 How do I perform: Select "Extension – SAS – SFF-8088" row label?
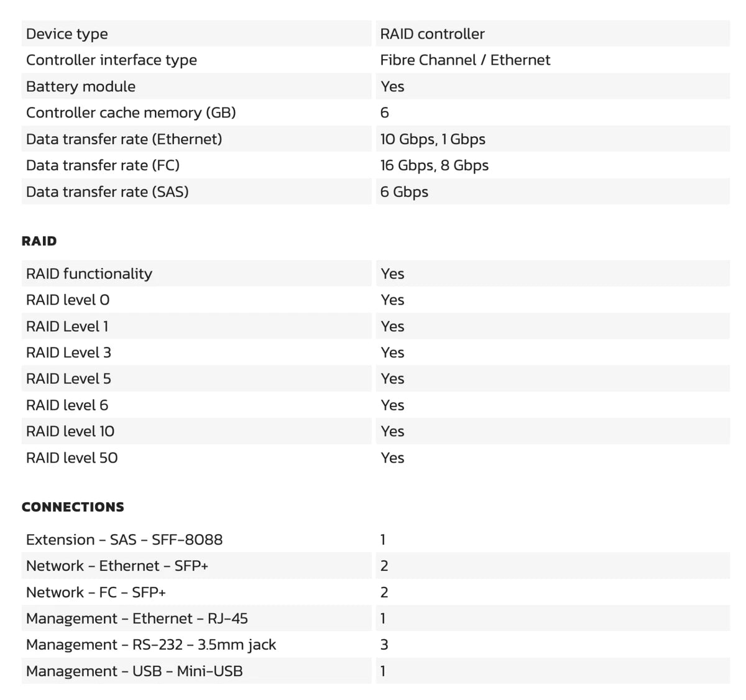tap(124, 540)
